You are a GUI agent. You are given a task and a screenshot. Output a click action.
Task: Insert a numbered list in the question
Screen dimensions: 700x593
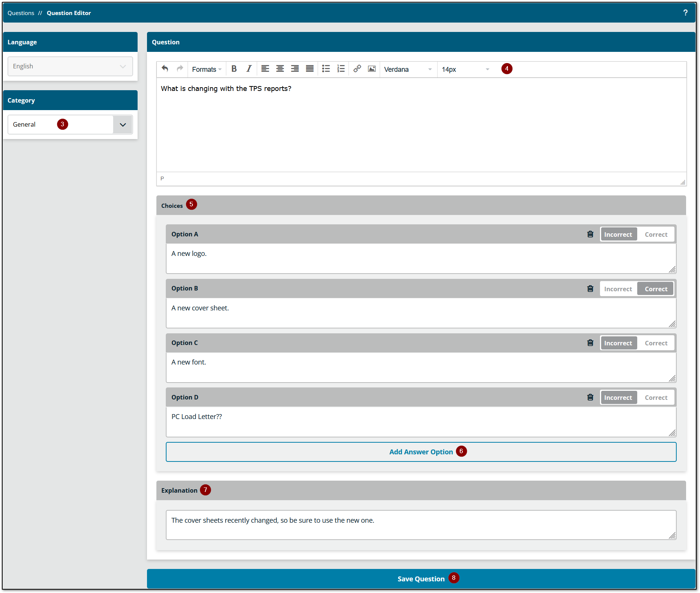point(341,69)
